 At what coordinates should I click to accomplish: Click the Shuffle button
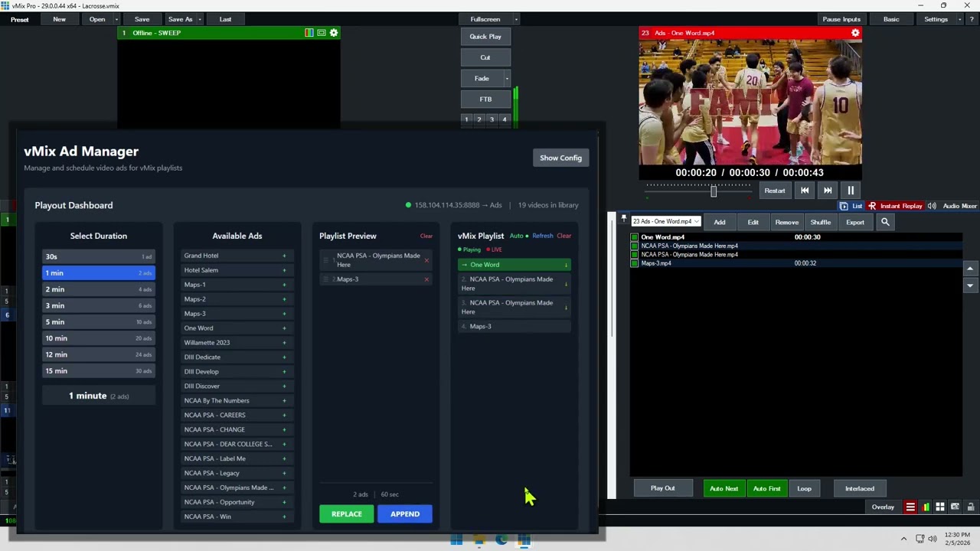point(821,222)
